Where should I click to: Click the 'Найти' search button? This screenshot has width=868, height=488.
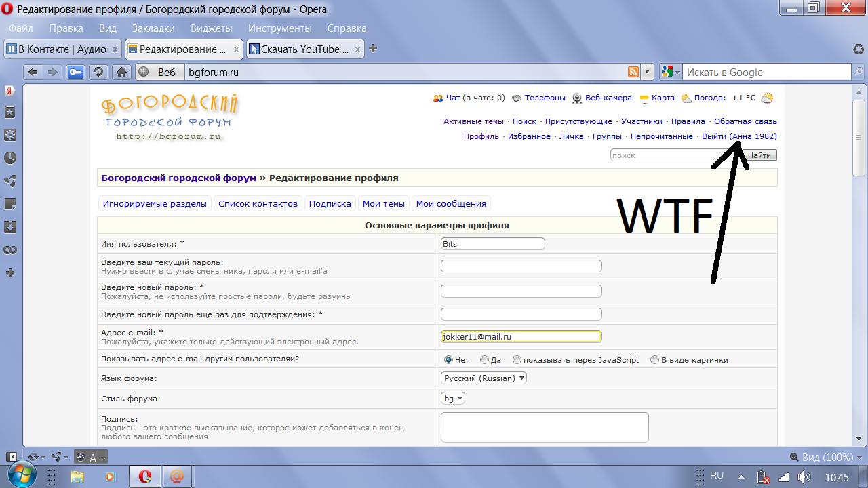(x=759, y=155)
